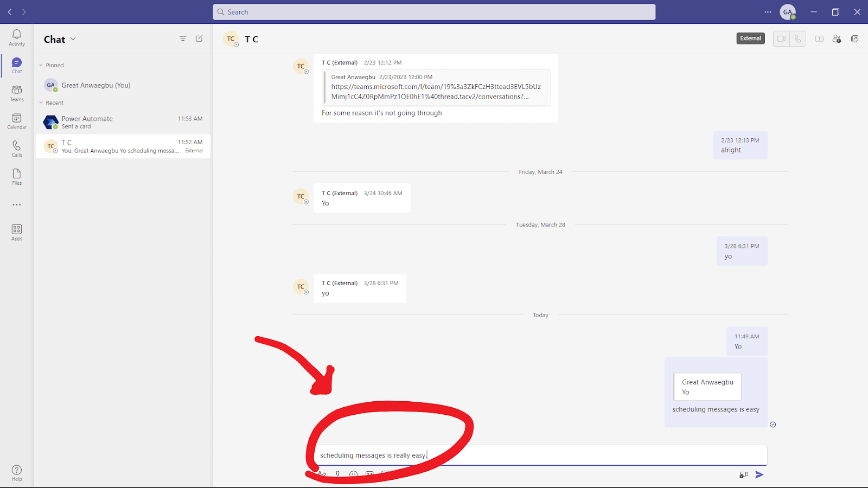Open the filter chats icon
Viewport: 868px width, 488px height.
pos(183,38)
